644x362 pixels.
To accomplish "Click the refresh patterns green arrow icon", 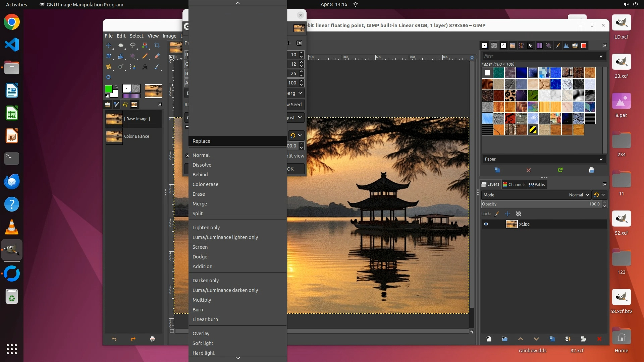I will (560, 170).
